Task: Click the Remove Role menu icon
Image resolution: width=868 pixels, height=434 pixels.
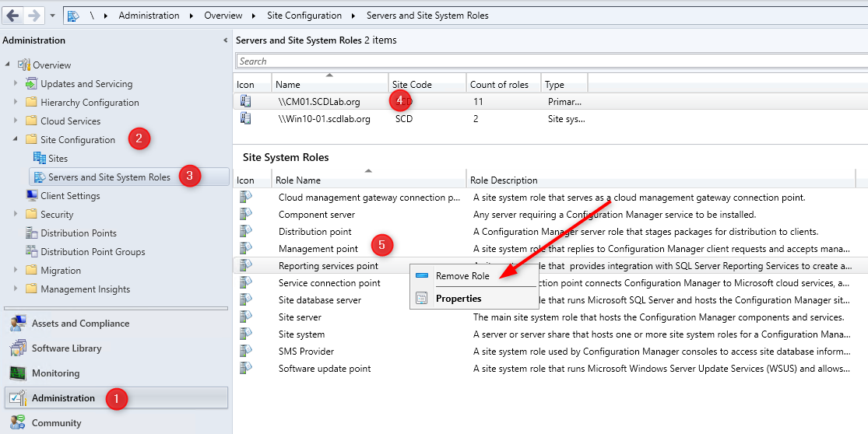Action: tap(422, 276)
